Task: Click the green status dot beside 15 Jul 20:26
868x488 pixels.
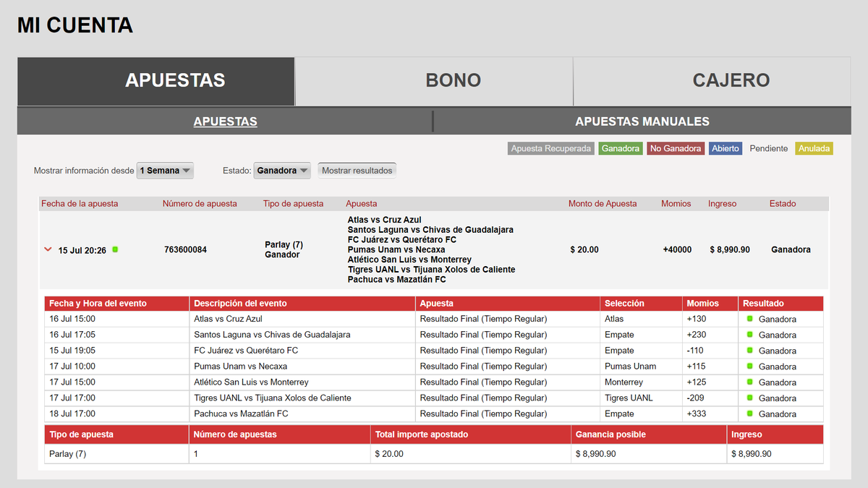Action: pyautogui.click(x=115, y=249)
